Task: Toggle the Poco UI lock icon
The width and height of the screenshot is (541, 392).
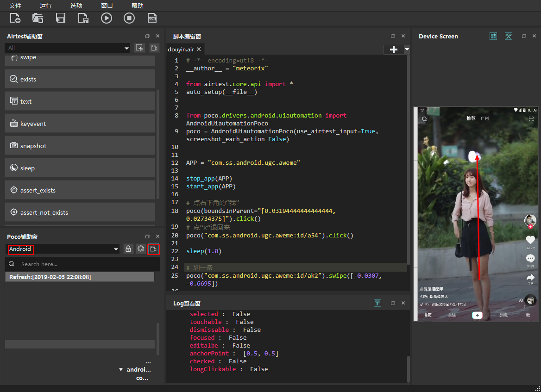Action: tap(128, 249)
